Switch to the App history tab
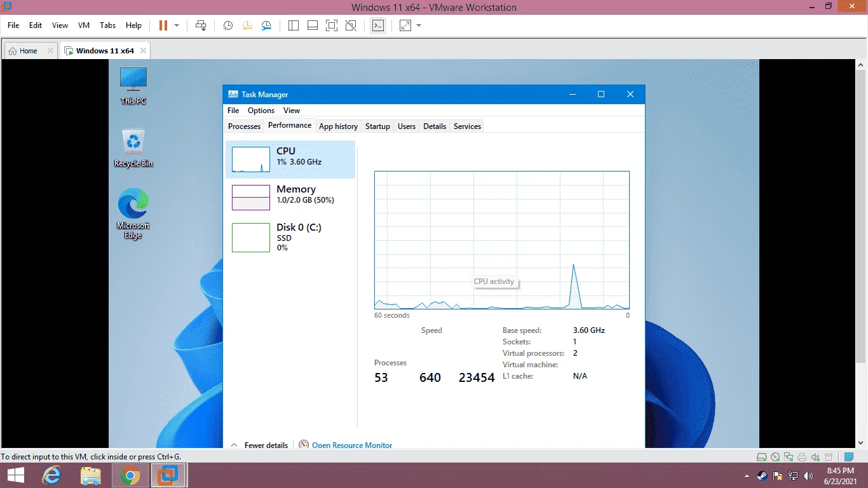This screenshot has height=488, width=868. (338, 126)
